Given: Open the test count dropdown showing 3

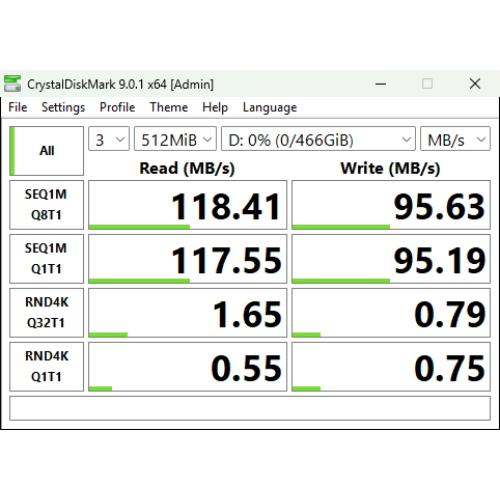Looking at the screenshot, I should tap(109, 139).
